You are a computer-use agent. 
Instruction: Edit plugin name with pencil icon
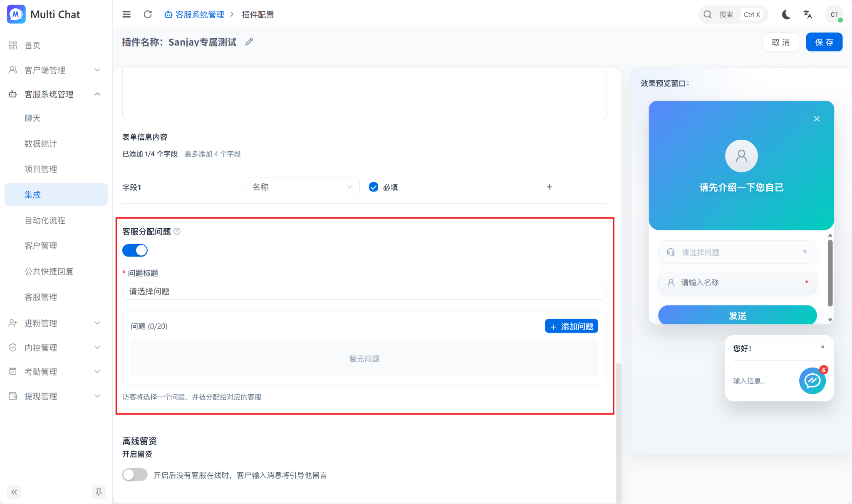[249, 42]
